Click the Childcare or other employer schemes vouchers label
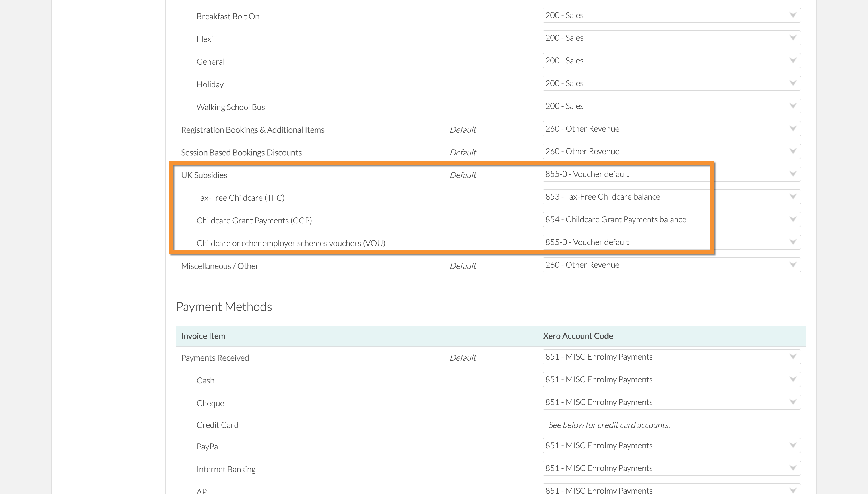The image size is (868, 494). point(291,244)
